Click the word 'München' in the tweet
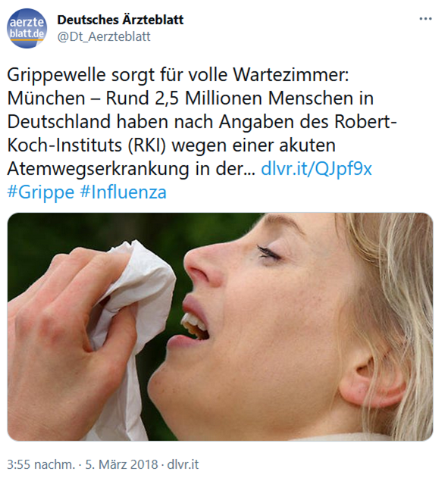The width and height of the screenshot is (448, 481). click(x=46, y=98)
